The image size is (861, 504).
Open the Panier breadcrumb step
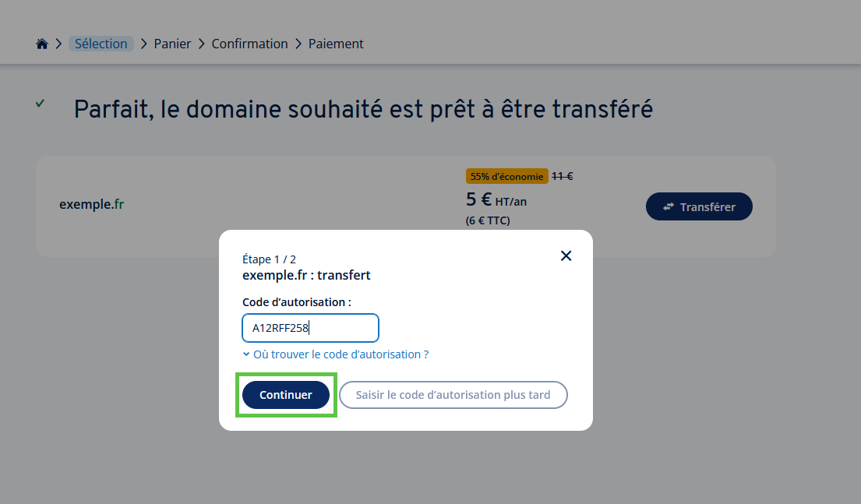coord(172,44)
